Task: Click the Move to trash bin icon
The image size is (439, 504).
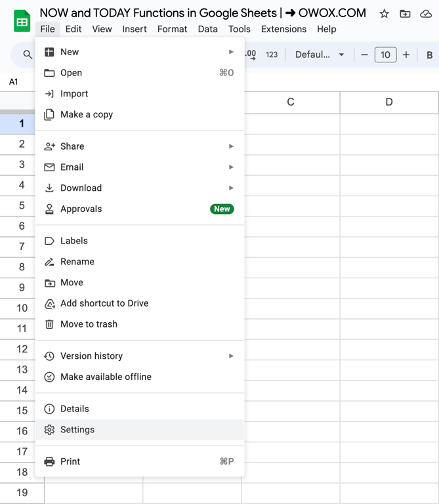Action: click(49, 324)
